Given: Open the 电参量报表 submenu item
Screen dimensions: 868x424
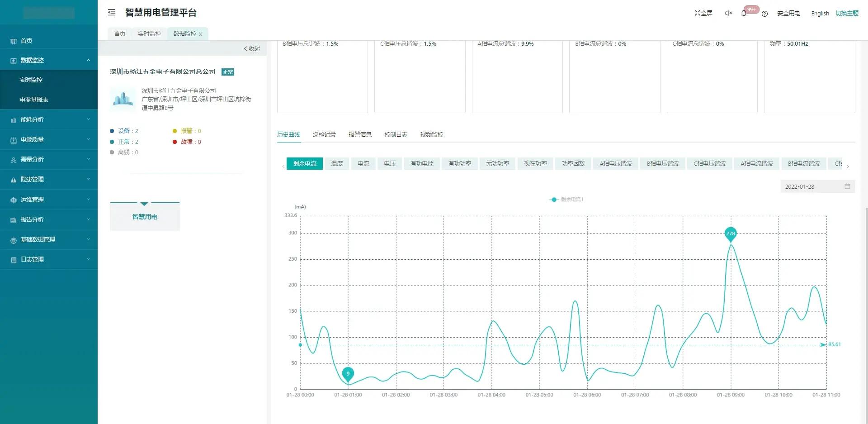Looking at the screenshot, I should click(34, 100).
